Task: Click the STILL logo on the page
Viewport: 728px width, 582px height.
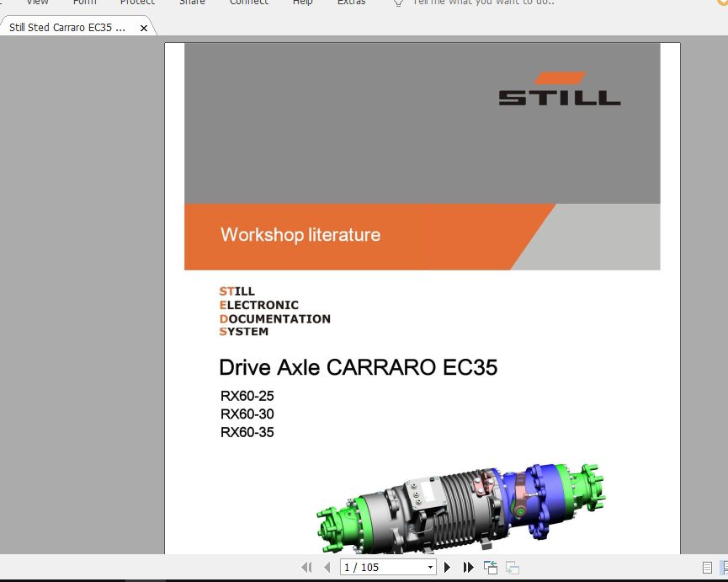Action: click(x=560, y=88)
